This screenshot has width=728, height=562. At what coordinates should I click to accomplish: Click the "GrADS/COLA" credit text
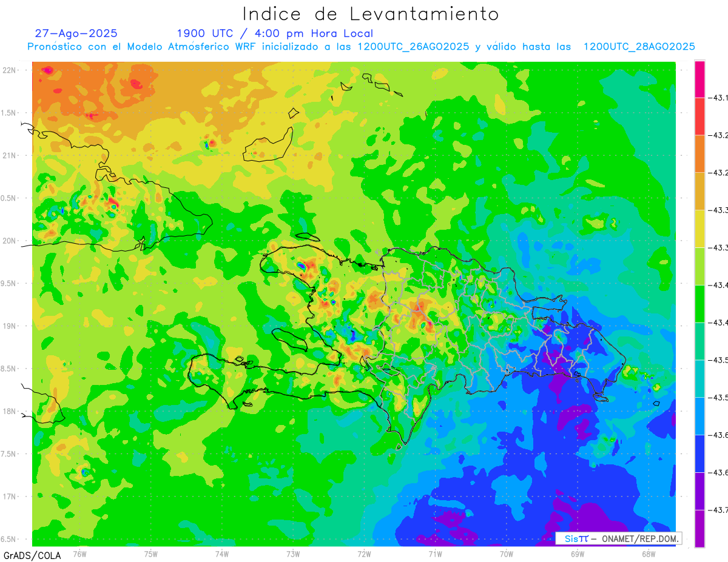click(x=32, y=555)
